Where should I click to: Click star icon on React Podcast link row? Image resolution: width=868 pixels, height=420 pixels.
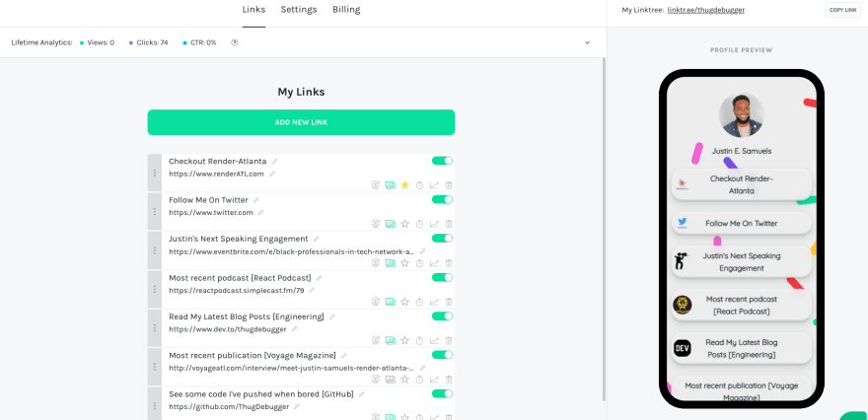click(404, 302)
